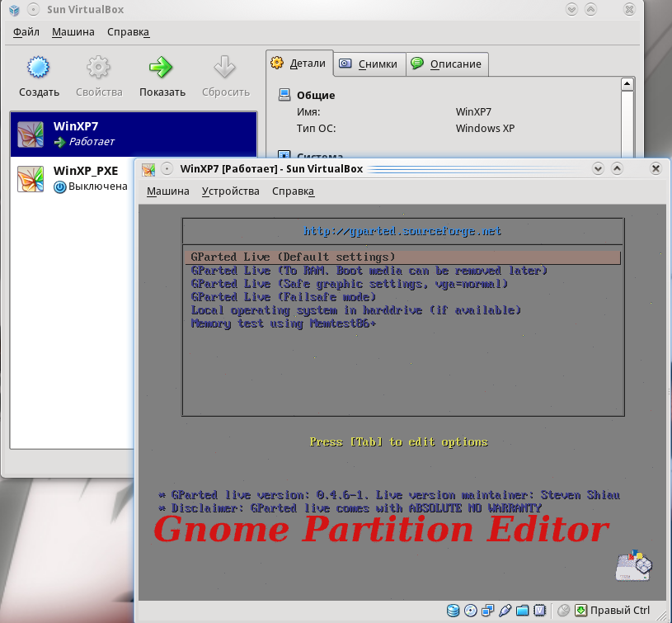Select the WinXP_PXE virtual machine entry
The width and height of the screenshot is (672, 623).
click(72, 178)
